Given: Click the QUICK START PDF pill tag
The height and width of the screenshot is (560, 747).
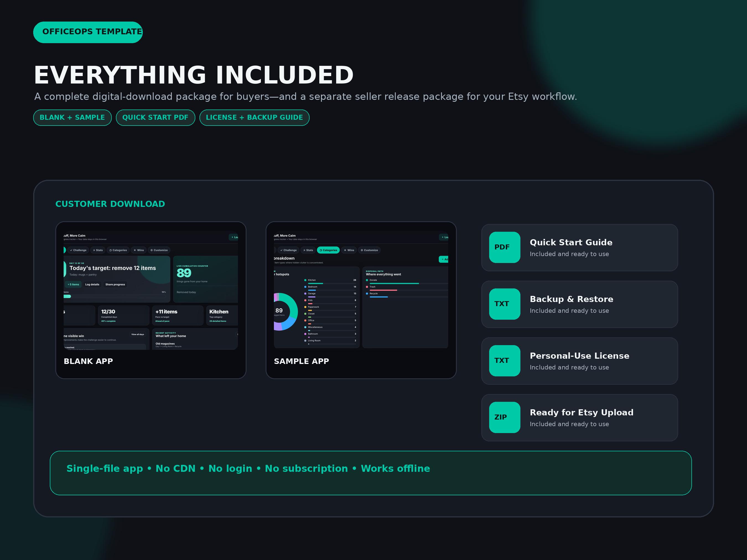Looking at the screenshot, I should tap(155, 118).
